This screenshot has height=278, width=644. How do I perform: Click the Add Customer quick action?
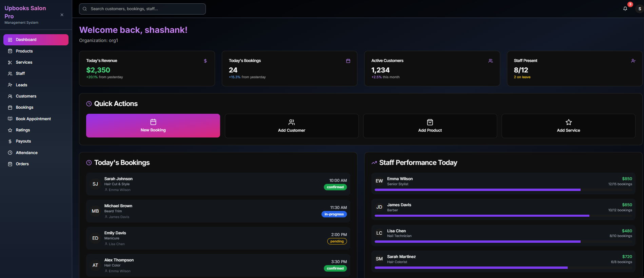point(292,126)
